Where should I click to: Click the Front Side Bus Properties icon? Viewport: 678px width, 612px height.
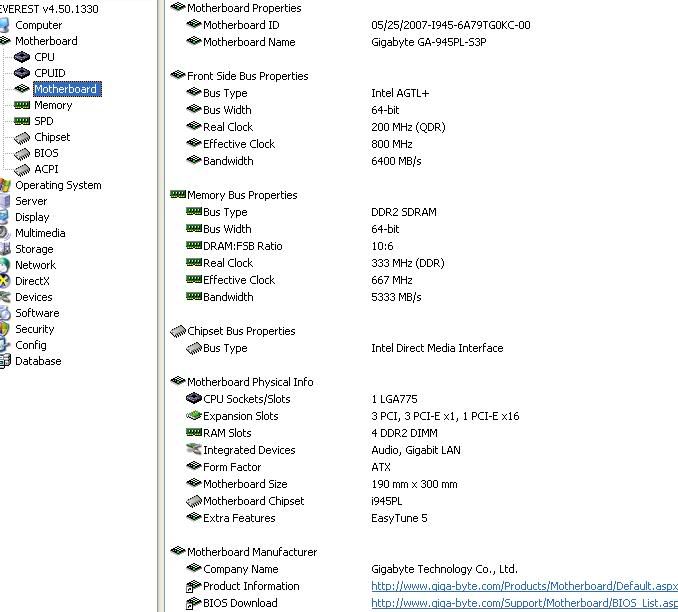point(178,75)
